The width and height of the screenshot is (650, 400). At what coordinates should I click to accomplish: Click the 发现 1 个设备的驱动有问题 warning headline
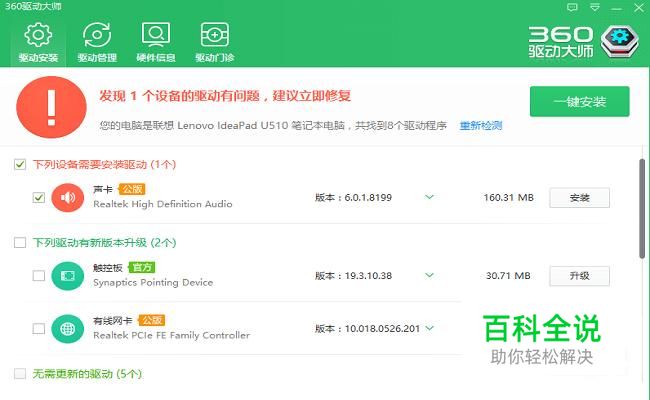(x=225, y=96)
